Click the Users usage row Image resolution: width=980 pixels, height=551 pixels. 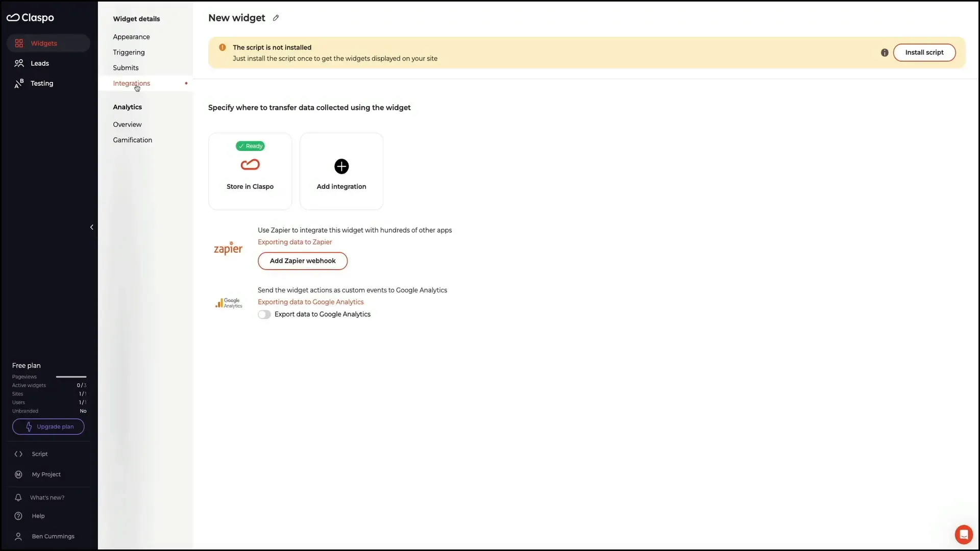pyautogui.click(x=50, y=403)
